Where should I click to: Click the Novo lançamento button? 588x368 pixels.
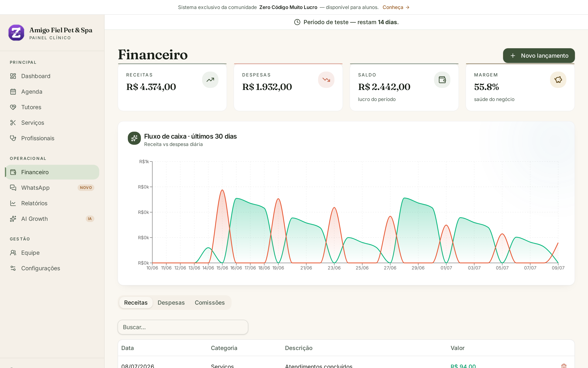pos(539,56)
